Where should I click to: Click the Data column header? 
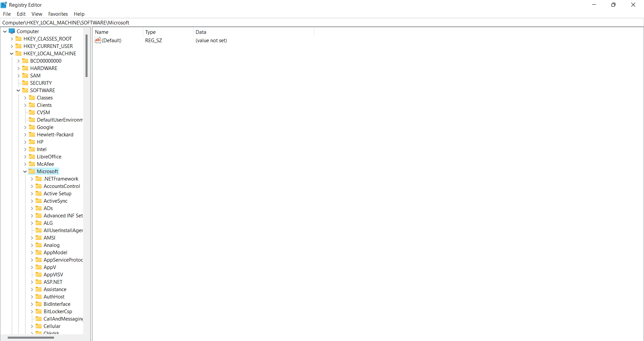coord(254,32)
